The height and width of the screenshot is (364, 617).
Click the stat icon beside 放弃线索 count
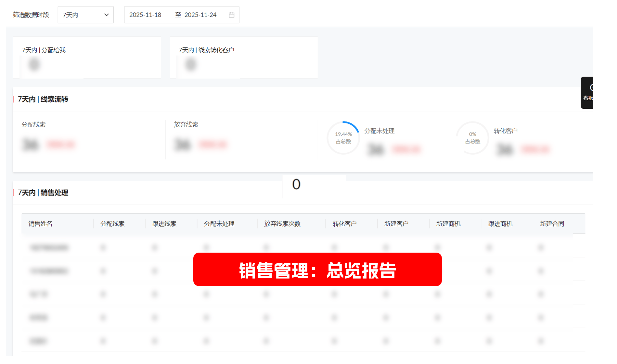pos(182,144)
